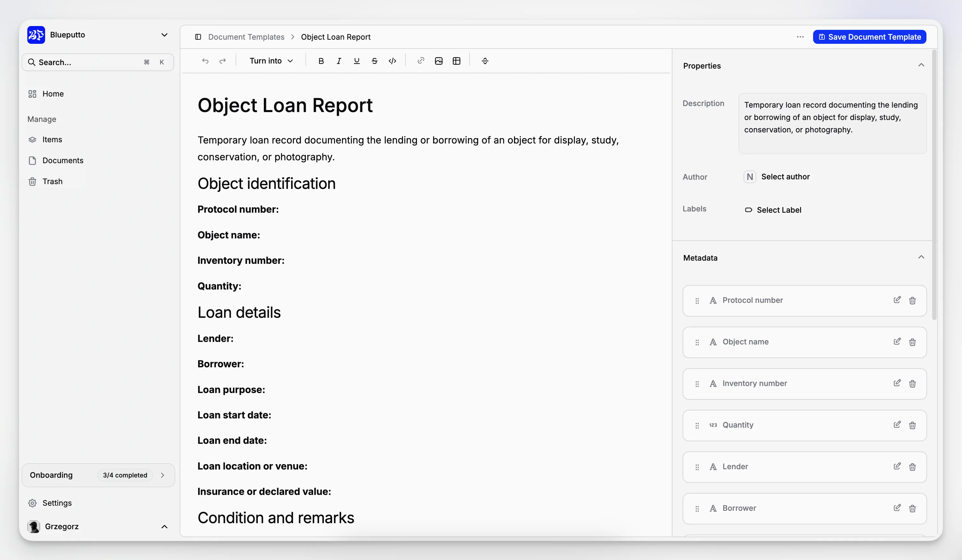Collapse the Metadata section
Screen dimensions: 962x560
pos(921,257)
